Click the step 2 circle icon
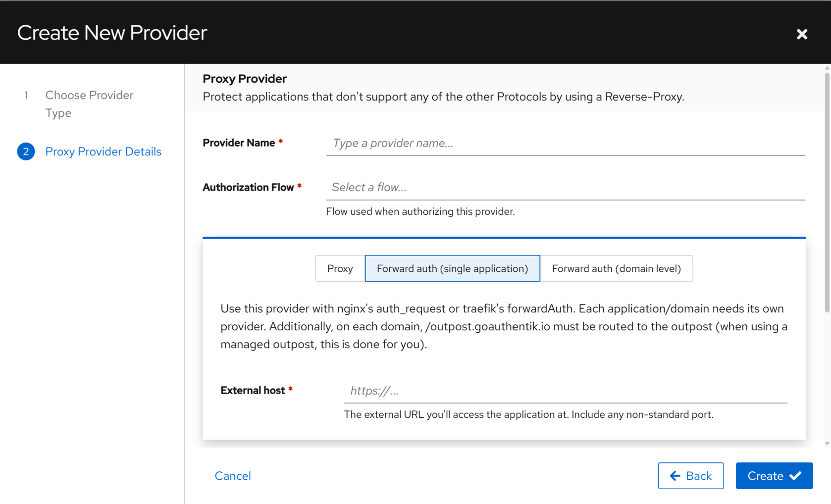 point(26,151)
